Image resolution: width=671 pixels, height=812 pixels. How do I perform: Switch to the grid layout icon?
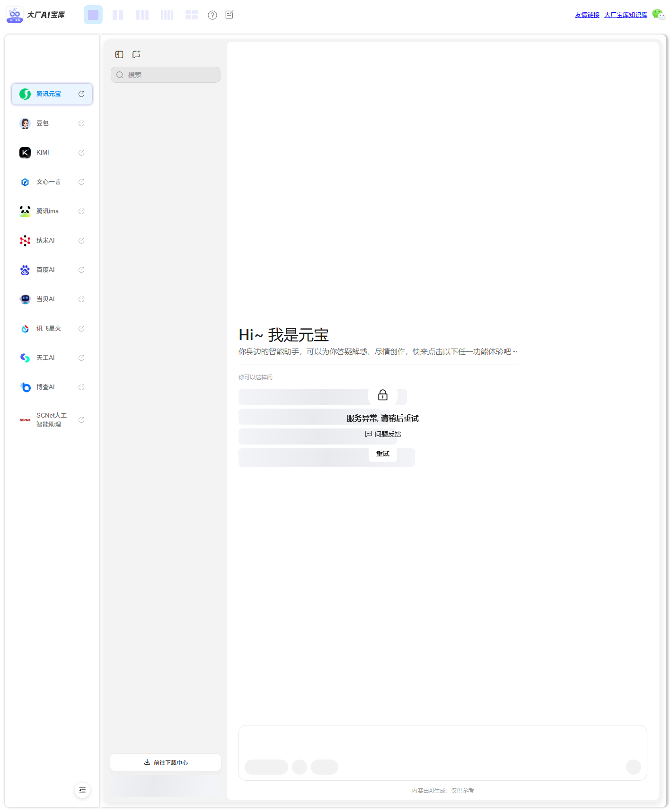click(192, 15)
